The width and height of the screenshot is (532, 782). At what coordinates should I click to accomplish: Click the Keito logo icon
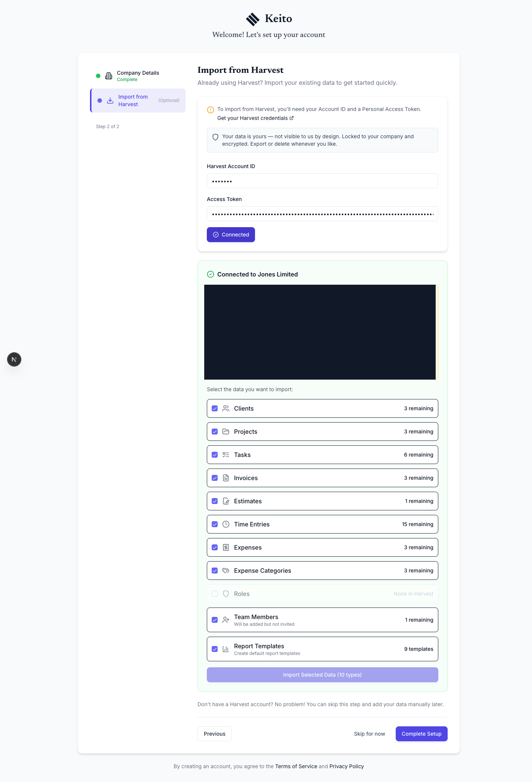click(253, 19)
